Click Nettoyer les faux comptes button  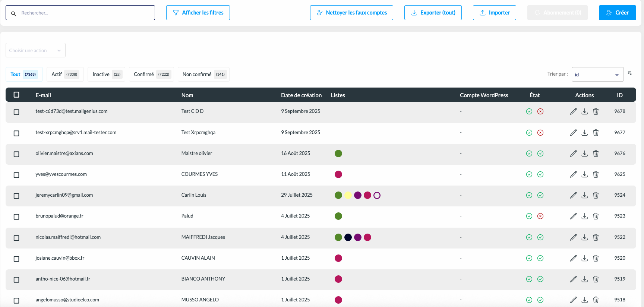pos(351,13)
